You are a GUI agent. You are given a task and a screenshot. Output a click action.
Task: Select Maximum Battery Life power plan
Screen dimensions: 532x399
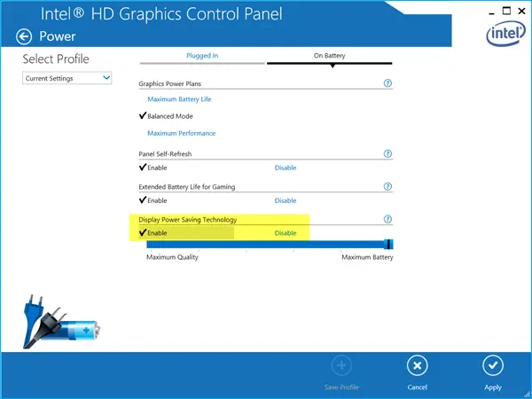pos(179,99)
